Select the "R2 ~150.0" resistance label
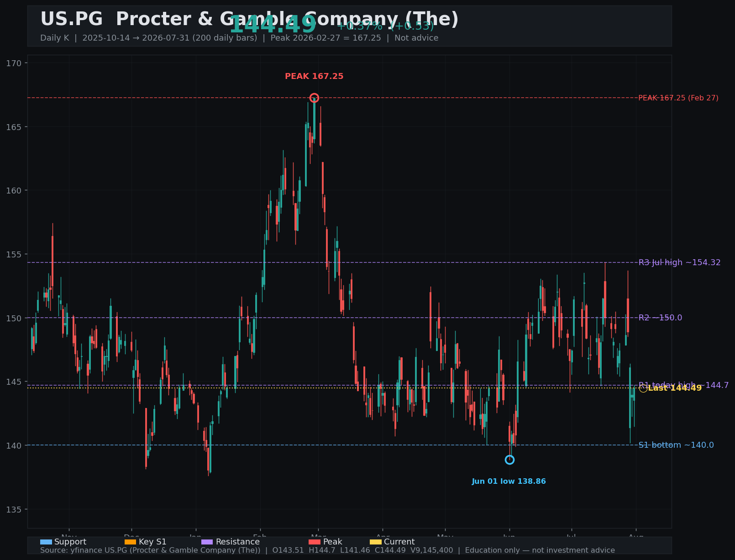 [x=660, y=318]
